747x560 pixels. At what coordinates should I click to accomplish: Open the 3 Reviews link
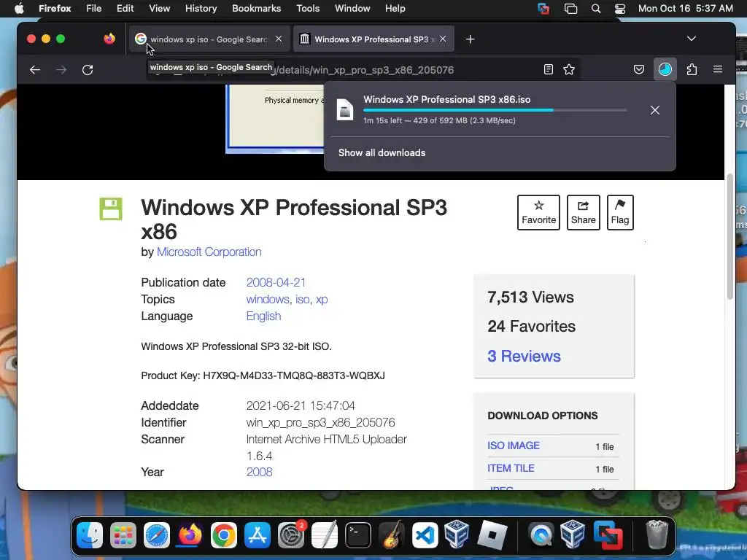[524, 356]
